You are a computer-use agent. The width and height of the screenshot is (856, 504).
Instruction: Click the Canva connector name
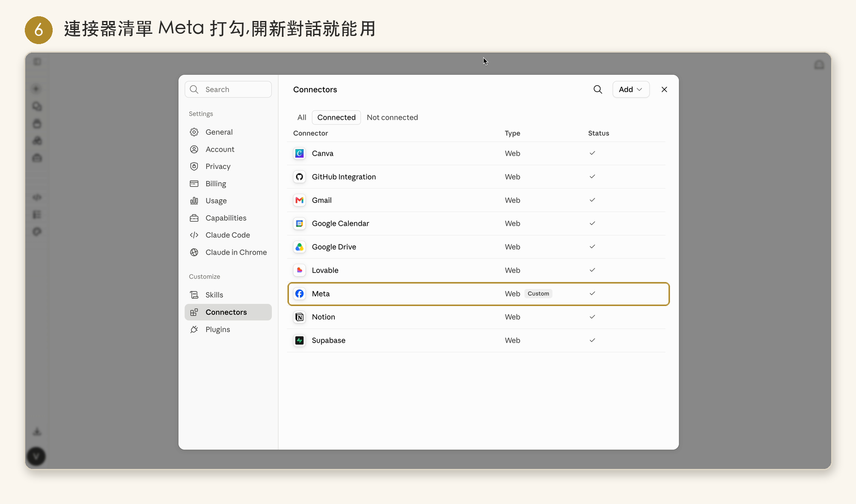coord(323,153)
